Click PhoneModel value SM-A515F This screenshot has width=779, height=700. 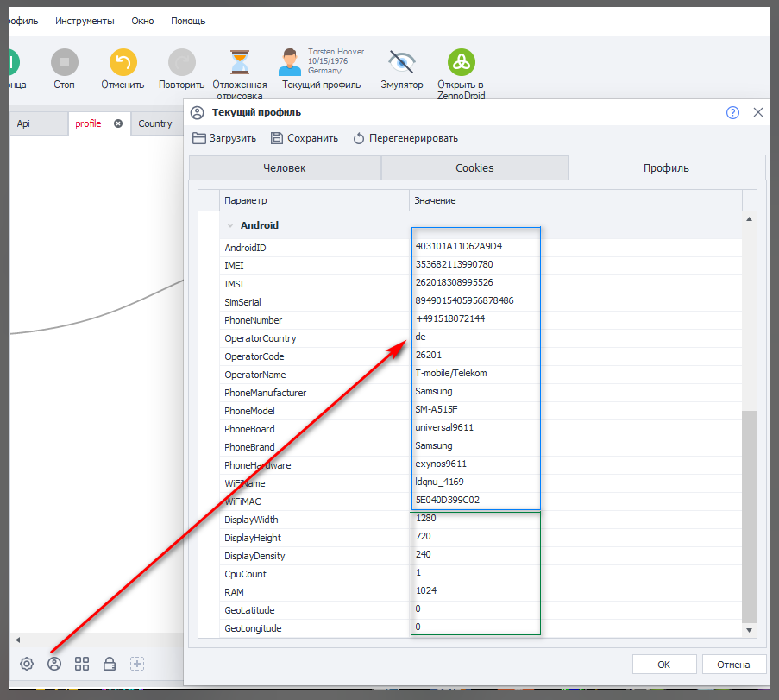point(437,410)
